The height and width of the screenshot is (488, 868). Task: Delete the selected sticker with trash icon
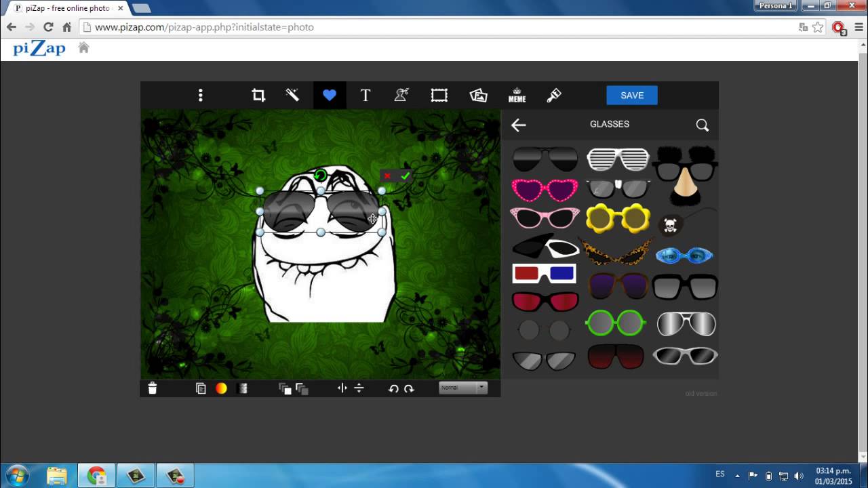153,388
